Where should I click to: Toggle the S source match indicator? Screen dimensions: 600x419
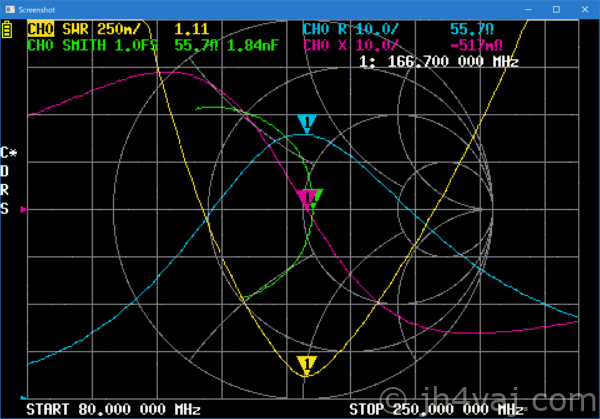click(6, 208)
